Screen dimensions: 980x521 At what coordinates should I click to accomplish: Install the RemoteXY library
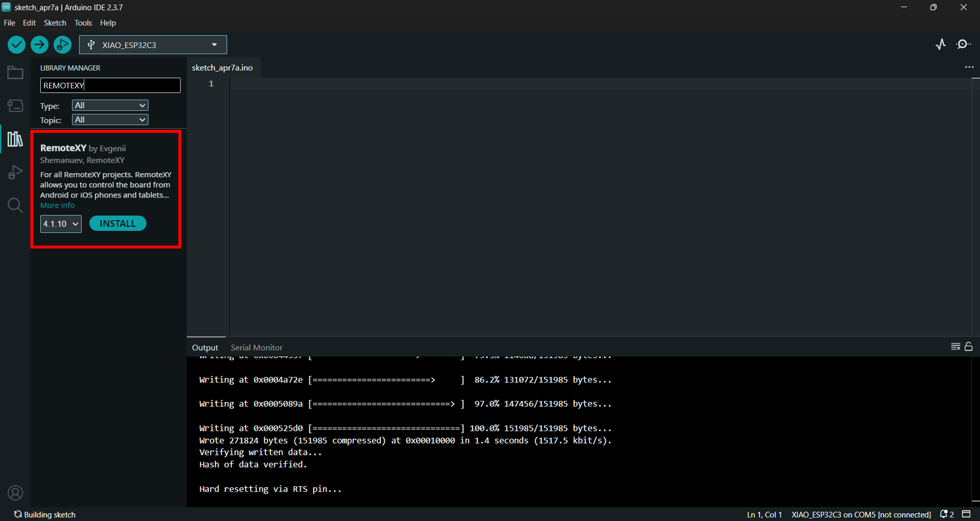118,223
